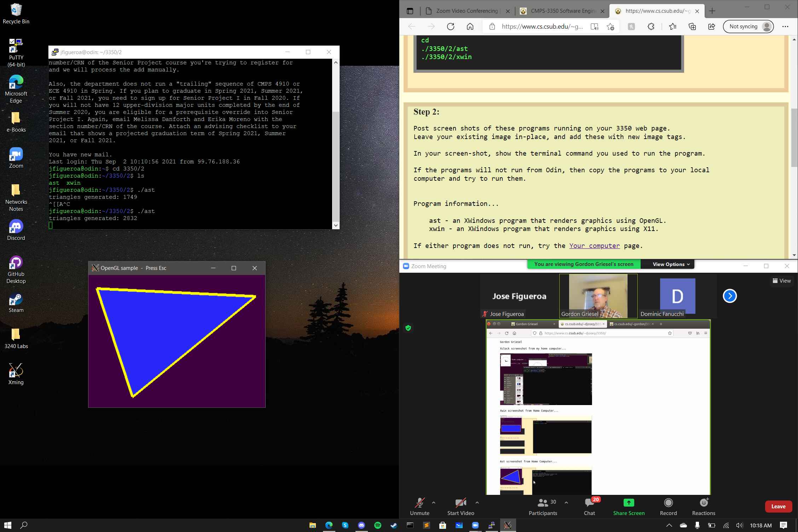798x532 pixels.
Task: Open the Your computer link
Action: (x=594, y=245)
